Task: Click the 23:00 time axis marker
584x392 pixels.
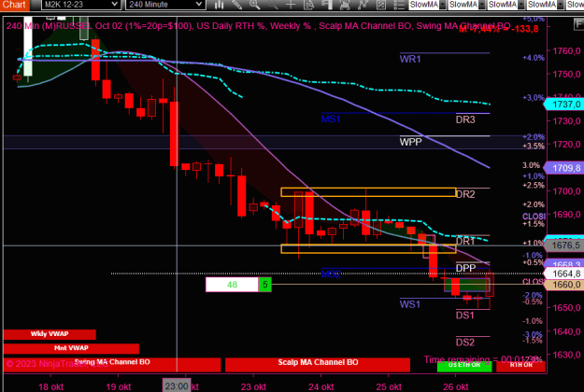Action: click(x=177, y=386)
